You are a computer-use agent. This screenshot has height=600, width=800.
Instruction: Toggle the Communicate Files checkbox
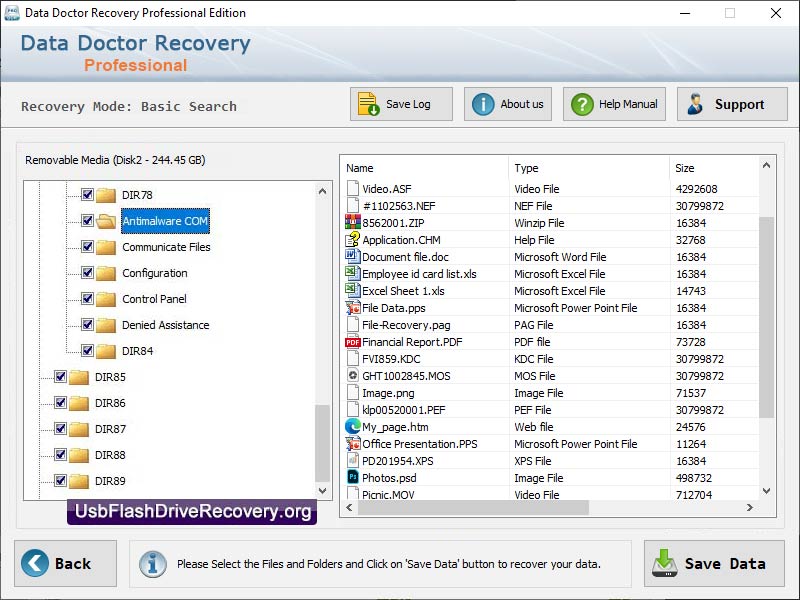[85, 247]
